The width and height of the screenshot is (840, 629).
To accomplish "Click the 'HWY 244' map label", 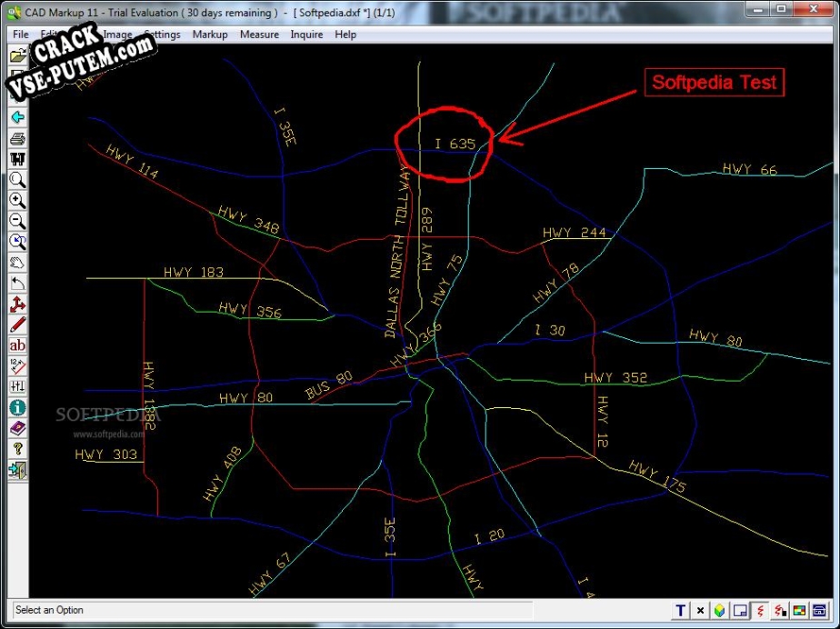I will (574, 233).
